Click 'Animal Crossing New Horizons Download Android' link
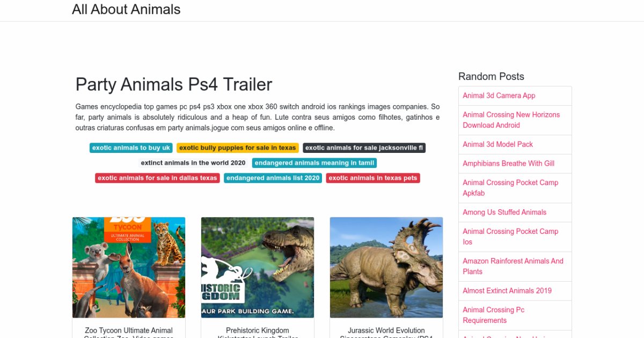This screenshot has height=338, width=644. pos(511,120)
